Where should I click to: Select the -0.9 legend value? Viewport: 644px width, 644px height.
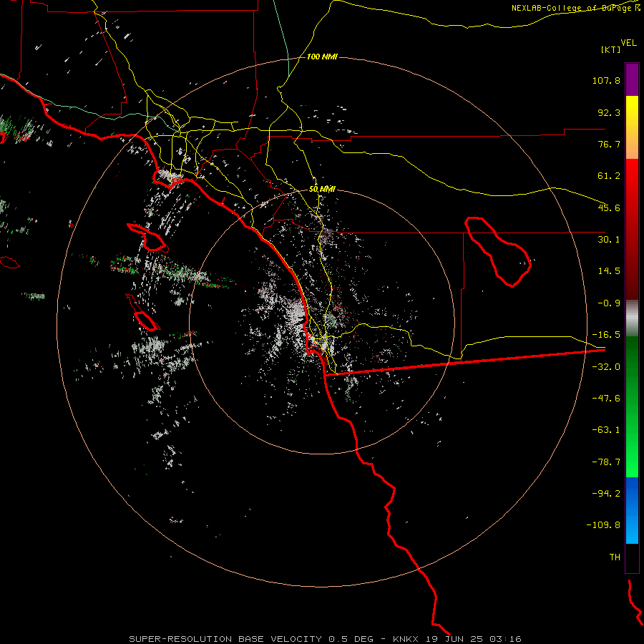(x=609, y=303)
